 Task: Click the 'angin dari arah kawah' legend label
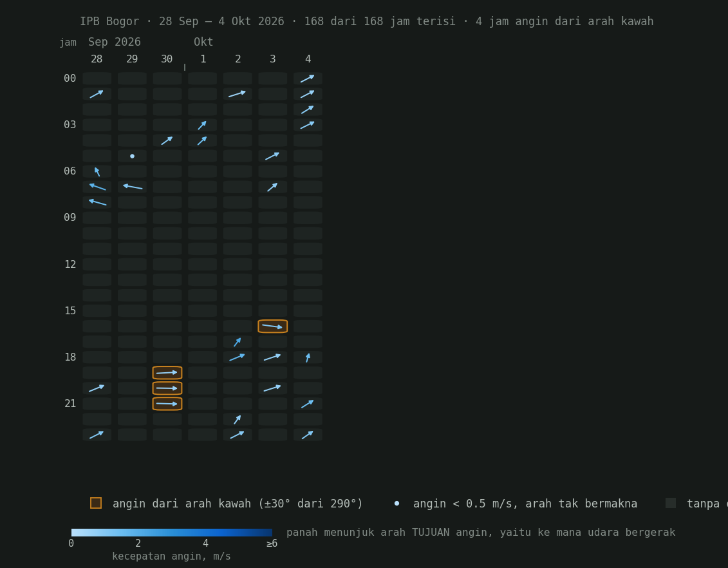(238, 504)
